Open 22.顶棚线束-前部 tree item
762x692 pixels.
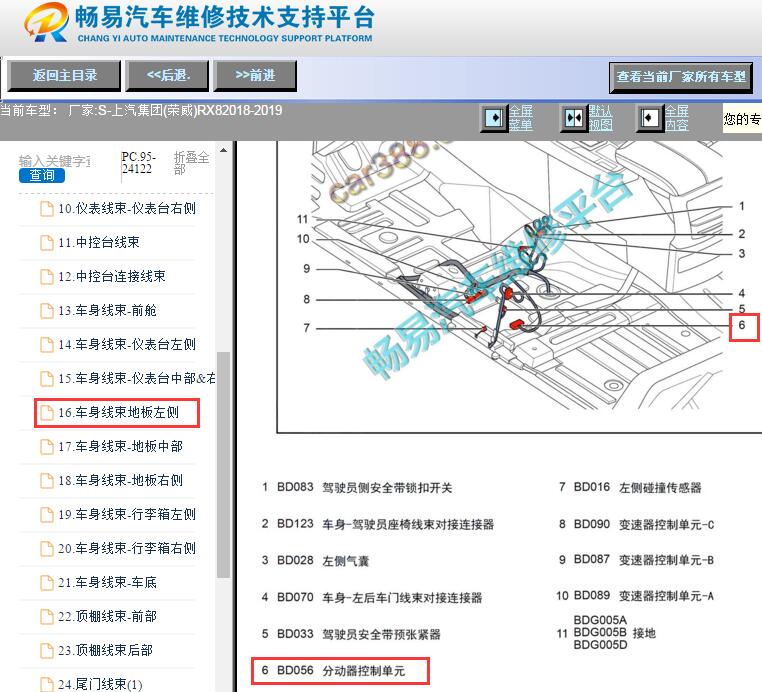click(107, 617)
